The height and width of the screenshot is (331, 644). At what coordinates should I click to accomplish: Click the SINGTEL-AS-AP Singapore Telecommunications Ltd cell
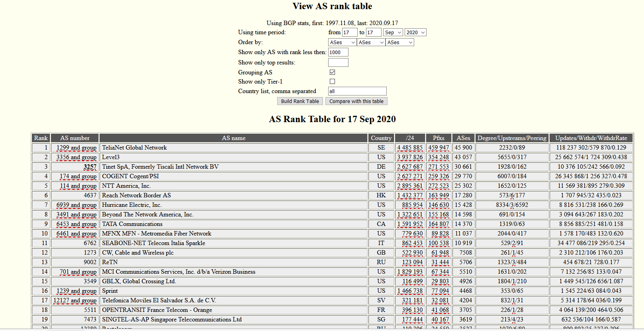click(x=233, y=319)
